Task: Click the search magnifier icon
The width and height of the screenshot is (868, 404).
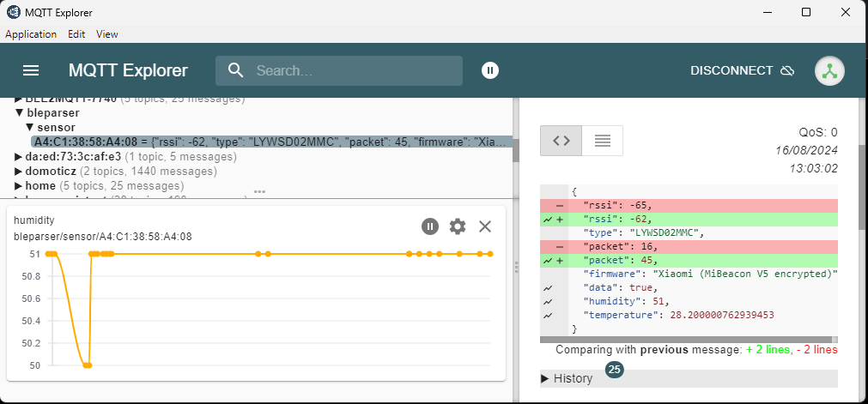Action: tap(236, 70)
